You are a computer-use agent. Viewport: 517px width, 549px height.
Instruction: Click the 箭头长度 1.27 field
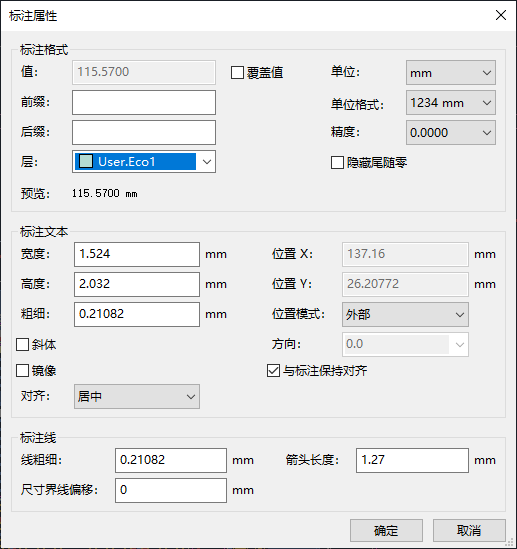tap(412, 460)
